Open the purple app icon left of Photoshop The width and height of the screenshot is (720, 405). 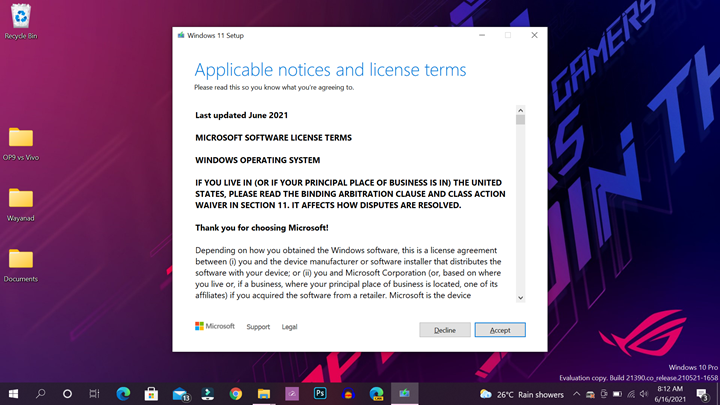[292, 394]
